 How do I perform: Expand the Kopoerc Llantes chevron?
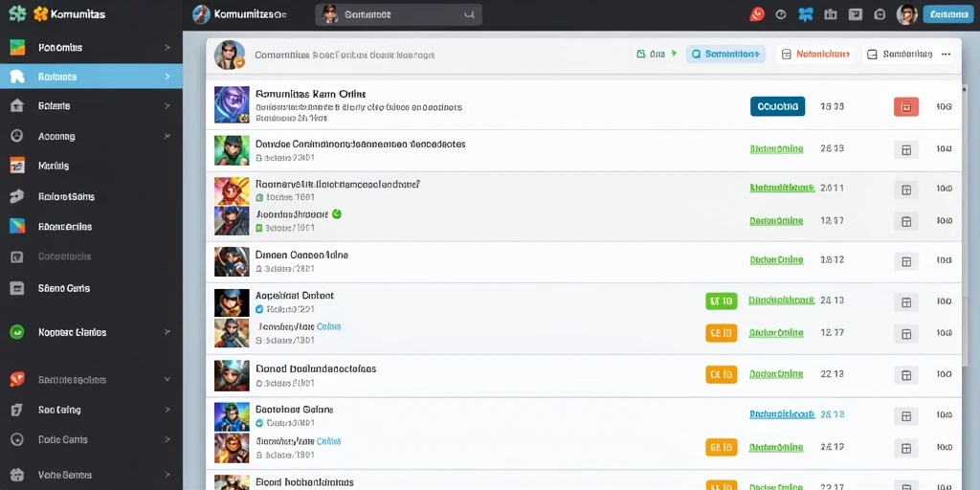point(167,332)
